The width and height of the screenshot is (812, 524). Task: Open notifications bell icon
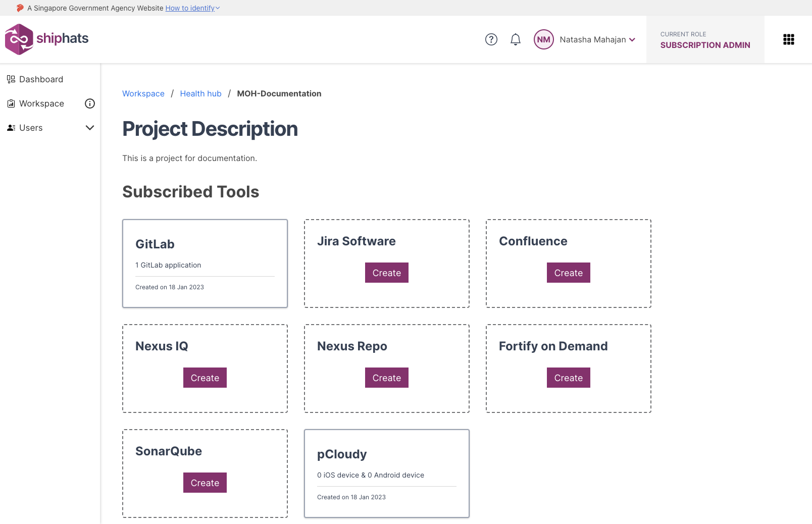click(515, 39)
